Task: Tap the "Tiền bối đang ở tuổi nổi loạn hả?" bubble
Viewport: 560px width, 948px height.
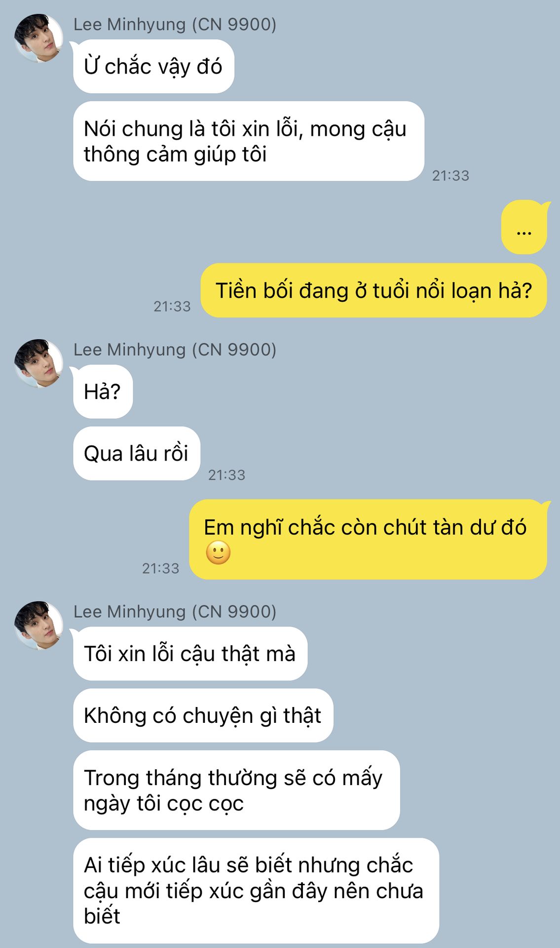Action: pos(373,290)
